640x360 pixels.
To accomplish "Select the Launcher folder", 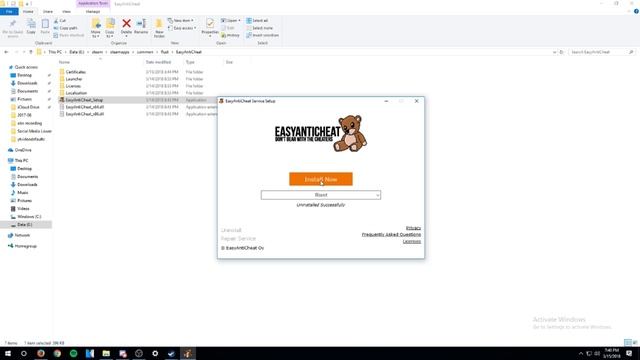I will (x=74, y=79).
